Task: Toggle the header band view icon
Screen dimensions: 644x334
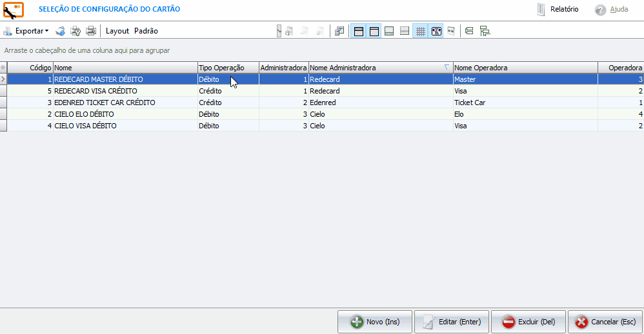Action: click(x=359, y=31)
